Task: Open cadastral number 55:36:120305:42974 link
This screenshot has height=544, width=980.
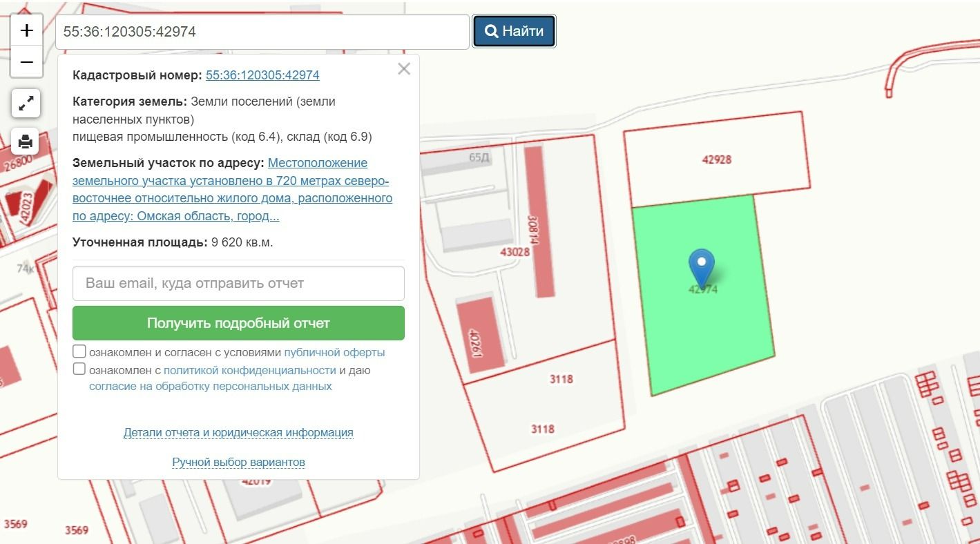Action: [262, 75]
